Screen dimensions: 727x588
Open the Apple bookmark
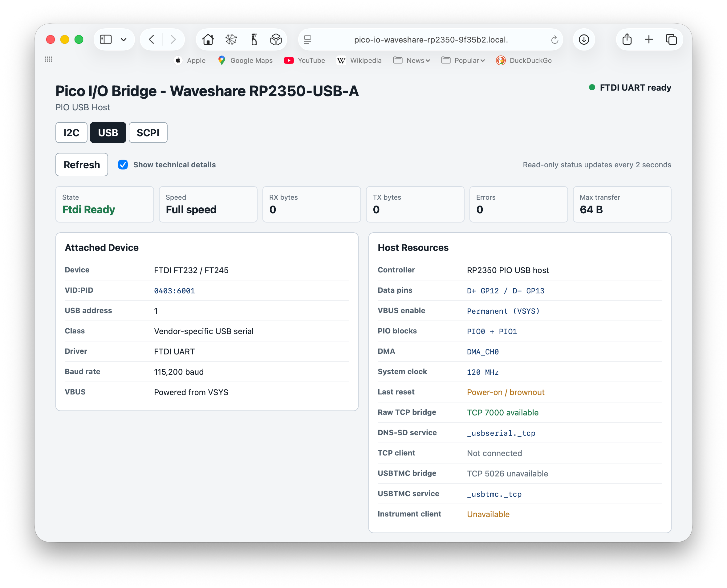190,61
